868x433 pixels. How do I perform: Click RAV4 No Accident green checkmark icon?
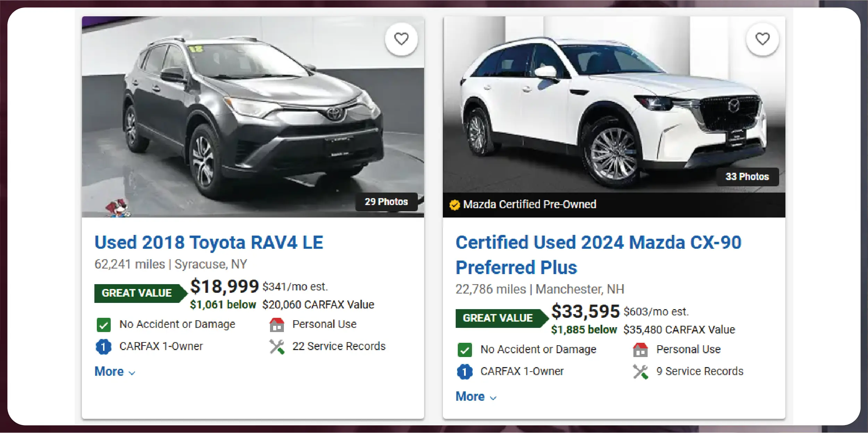tap(104, 325)
